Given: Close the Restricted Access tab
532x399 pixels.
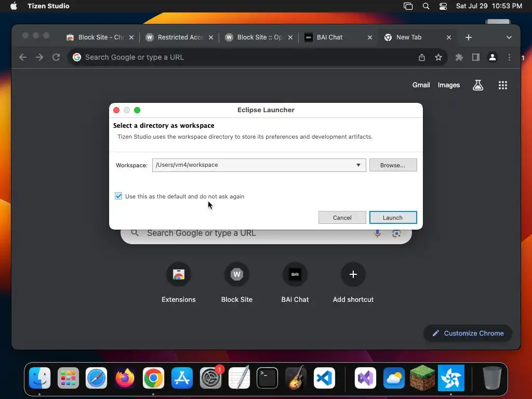Looking at the screenshot, I should point(211,37).
